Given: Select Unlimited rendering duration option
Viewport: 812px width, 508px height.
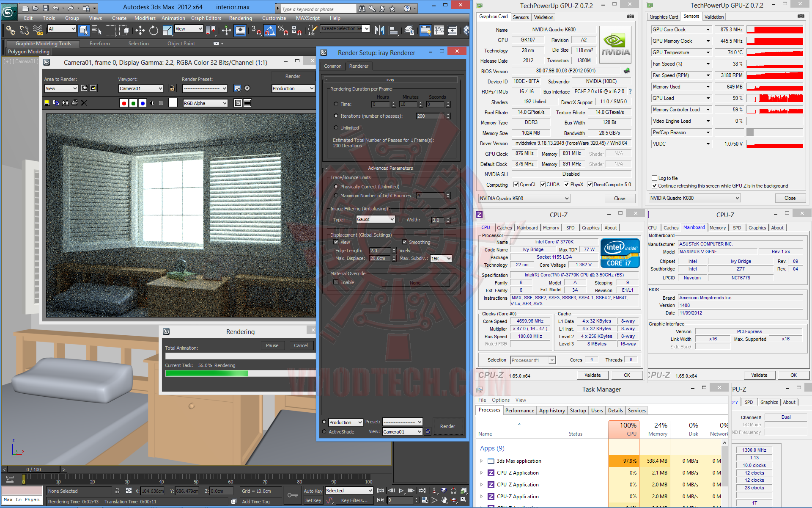Looking at the screenshot, I should pyautogui.click(x=336, y=128).
